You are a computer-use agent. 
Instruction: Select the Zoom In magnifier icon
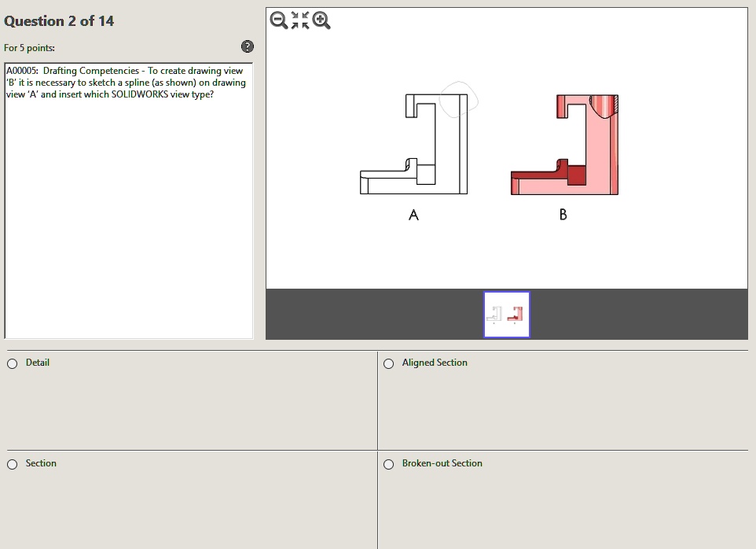pos(319,20)
